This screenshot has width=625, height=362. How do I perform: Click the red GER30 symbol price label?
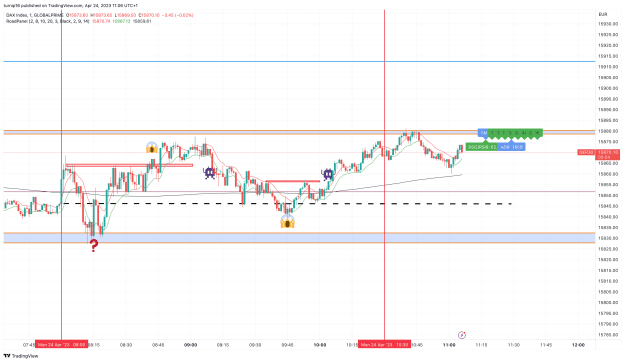point(586,152)
